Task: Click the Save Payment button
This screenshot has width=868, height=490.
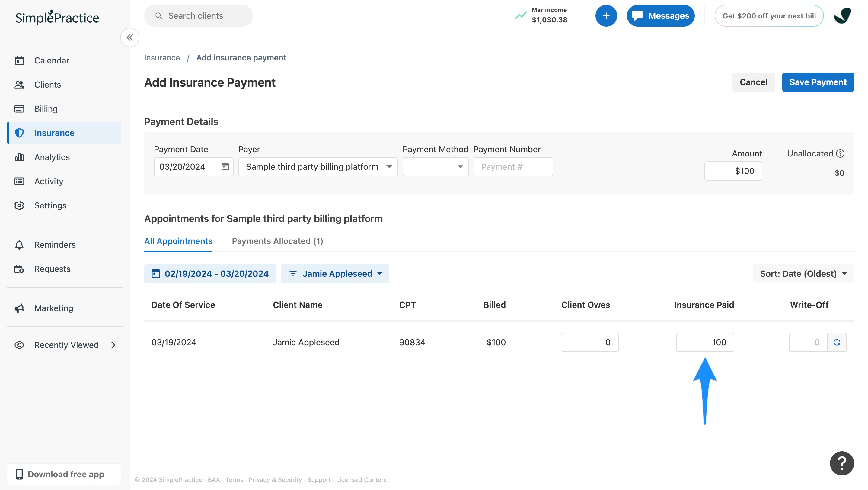Action: click(x=818, y=82)
